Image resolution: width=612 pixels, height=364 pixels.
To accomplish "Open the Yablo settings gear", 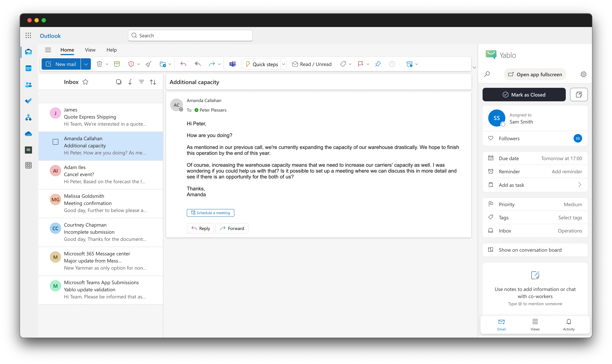I will click(x=583, y=74).
